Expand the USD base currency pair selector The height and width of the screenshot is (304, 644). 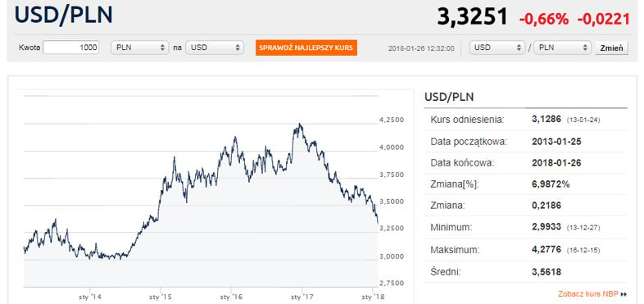(497, 48)
